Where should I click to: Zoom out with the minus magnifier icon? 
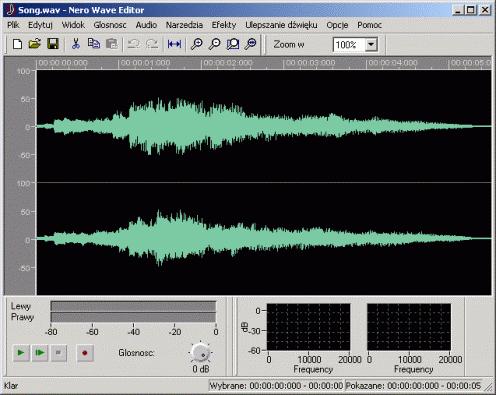point(214,44)
